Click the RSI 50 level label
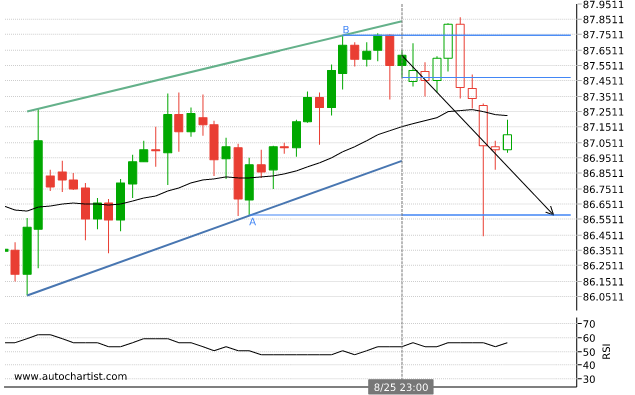635x395 pixels. 589,352
